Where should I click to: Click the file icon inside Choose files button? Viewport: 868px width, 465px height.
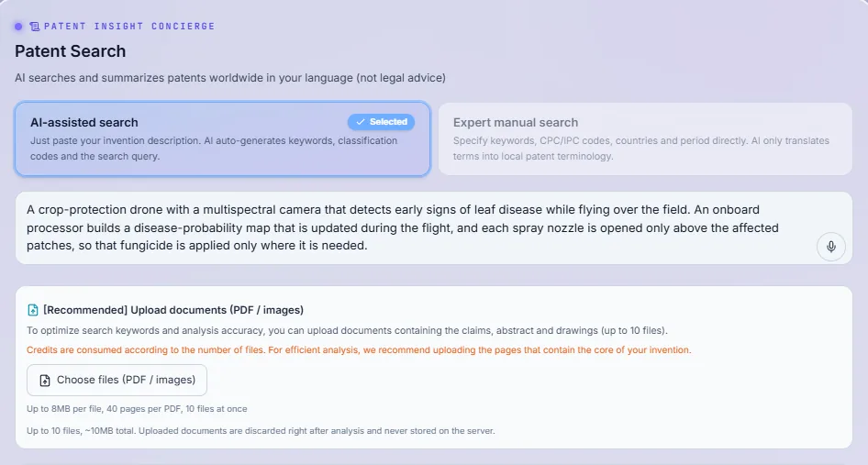pyautogui.click(x=45, y=381)
